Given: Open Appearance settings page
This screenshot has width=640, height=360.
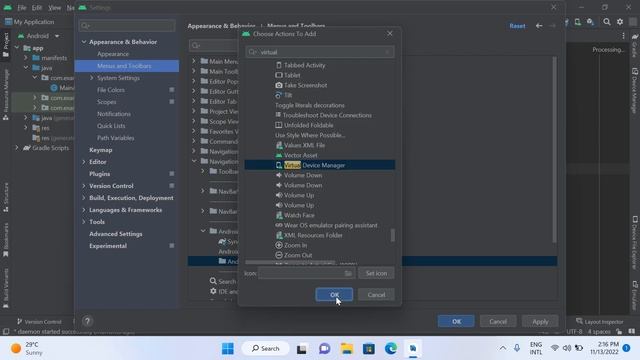Looking at the screenshot, I should [x=113, y=54].
